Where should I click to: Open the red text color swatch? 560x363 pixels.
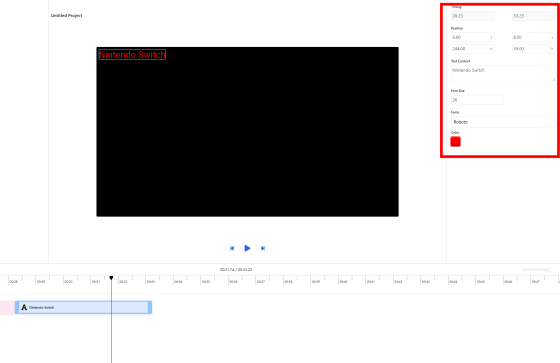point(455,142)
